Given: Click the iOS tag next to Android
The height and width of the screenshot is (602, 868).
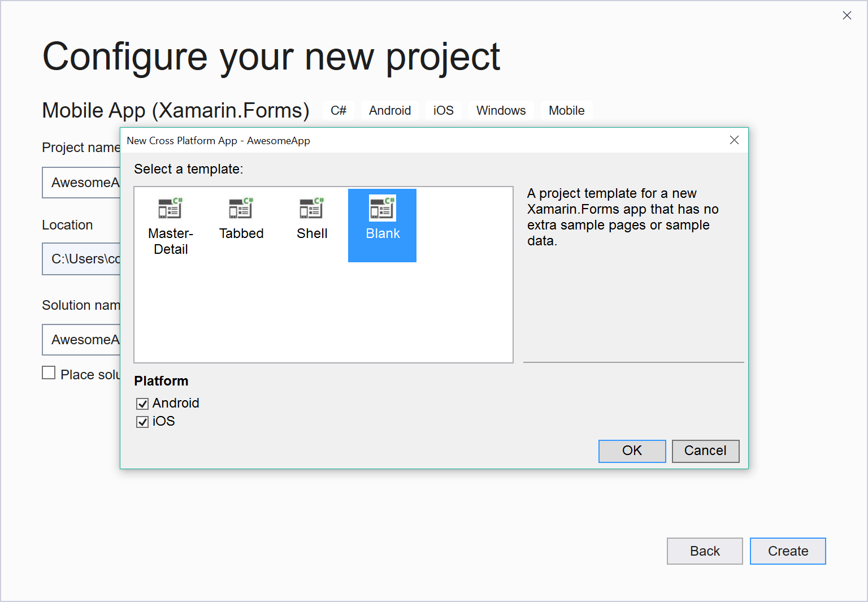Looking at the screenshot, I should tap(444, 111).
